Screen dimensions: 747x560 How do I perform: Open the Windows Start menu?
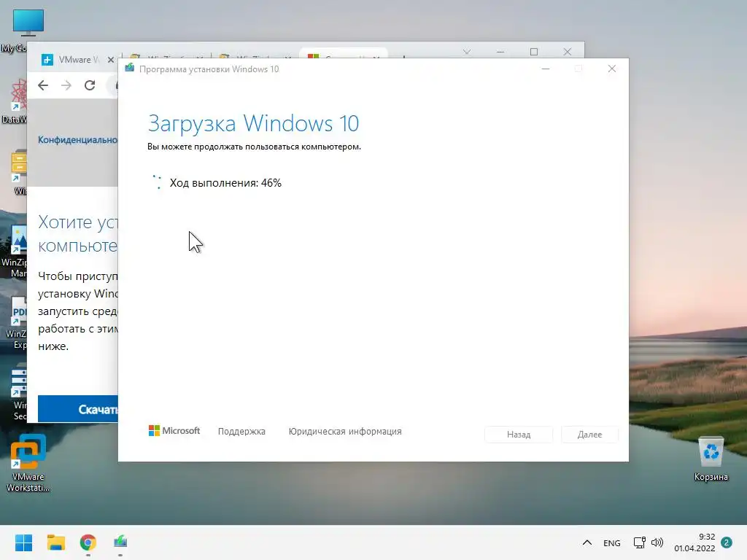pos(23,542)
